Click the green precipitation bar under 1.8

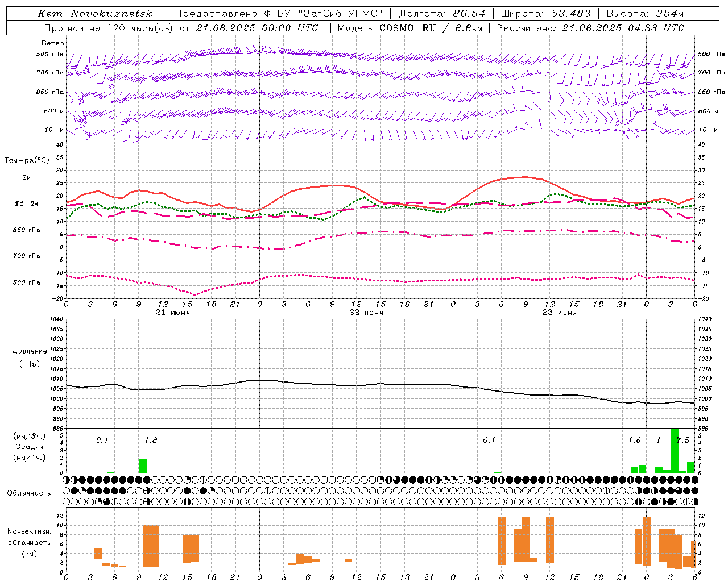143,465
